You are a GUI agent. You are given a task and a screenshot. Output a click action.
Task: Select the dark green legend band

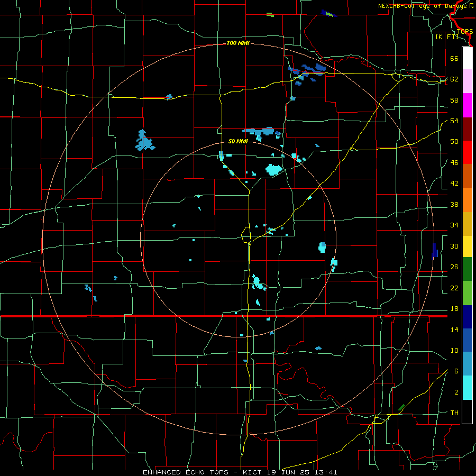(x=467, y=269)
